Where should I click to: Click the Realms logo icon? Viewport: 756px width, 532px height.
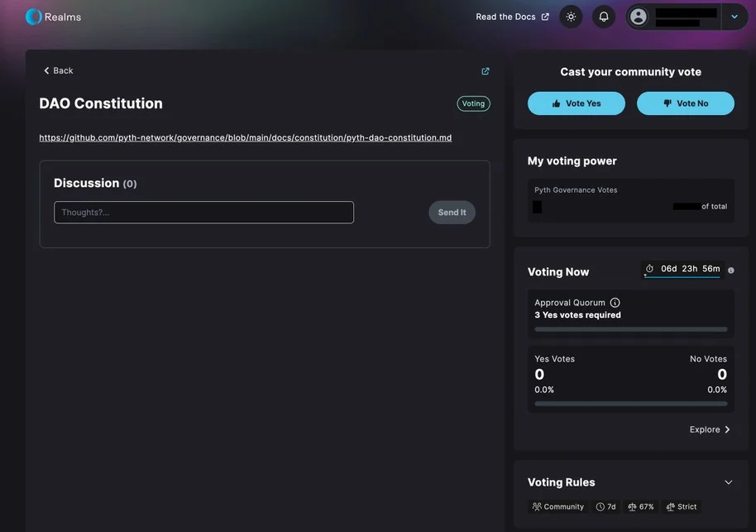33,17
